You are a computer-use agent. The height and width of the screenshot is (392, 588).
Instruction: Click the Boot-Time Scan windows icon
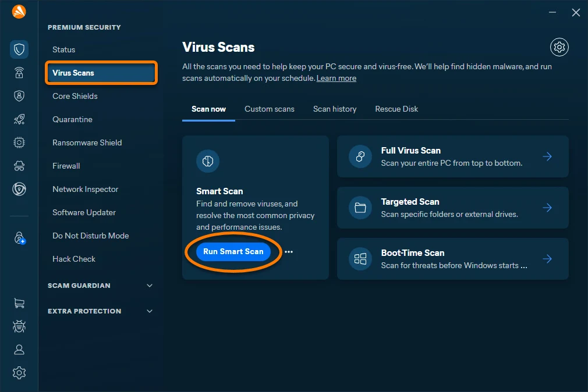[x=360, y=259]
